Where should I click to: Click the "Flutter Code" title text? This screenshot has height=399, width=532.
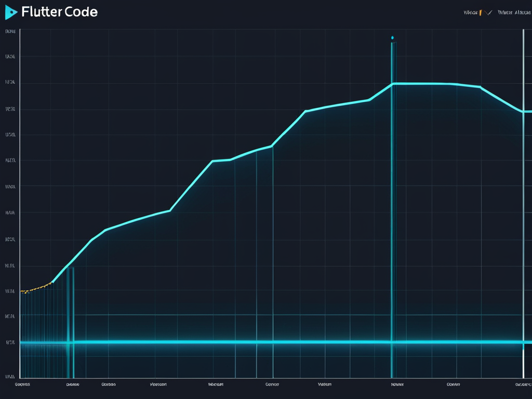[60, 12]
